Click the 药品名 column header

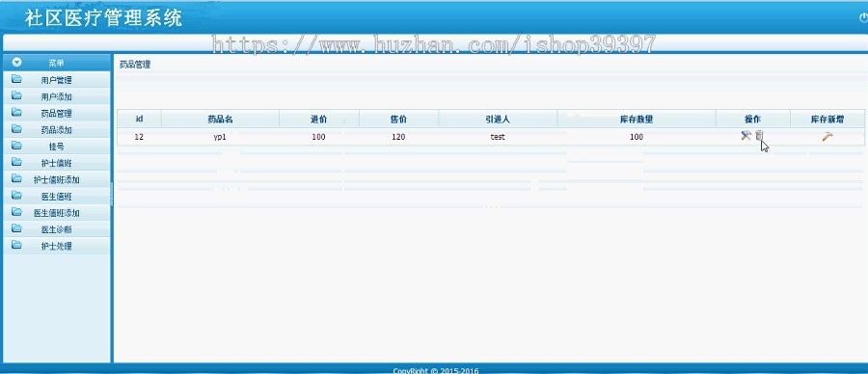point(220,119)
